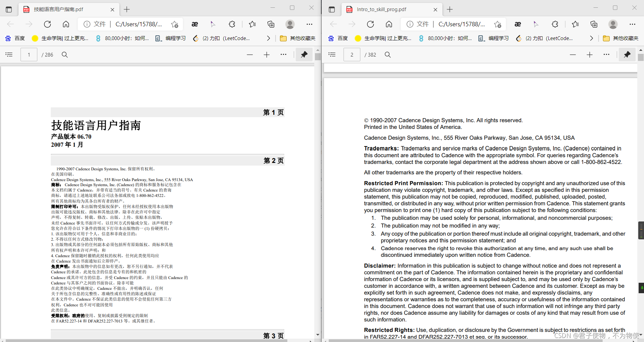This screenshot has width=644, height=342.
Task: Open a new tab in right window
Action: pos(450,9)
